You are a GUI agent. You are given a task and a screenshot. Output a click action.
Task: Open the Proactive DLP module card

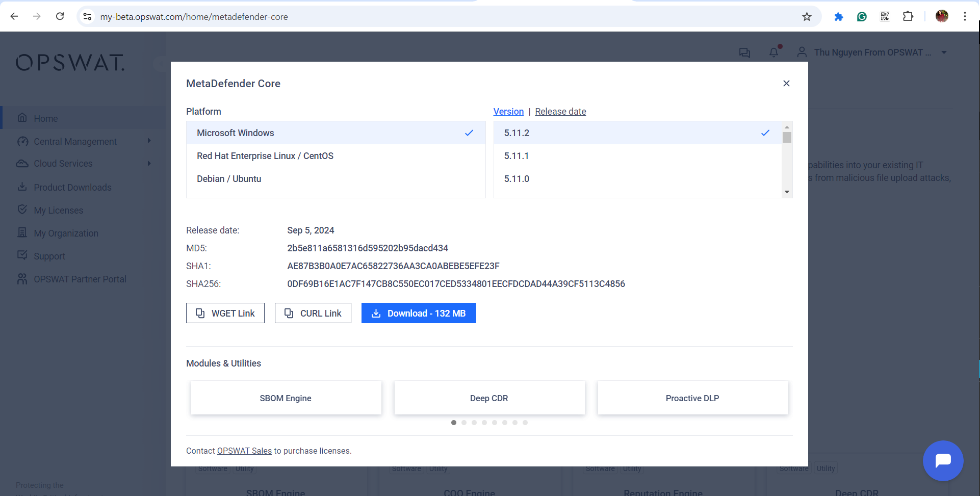[692, 398]
